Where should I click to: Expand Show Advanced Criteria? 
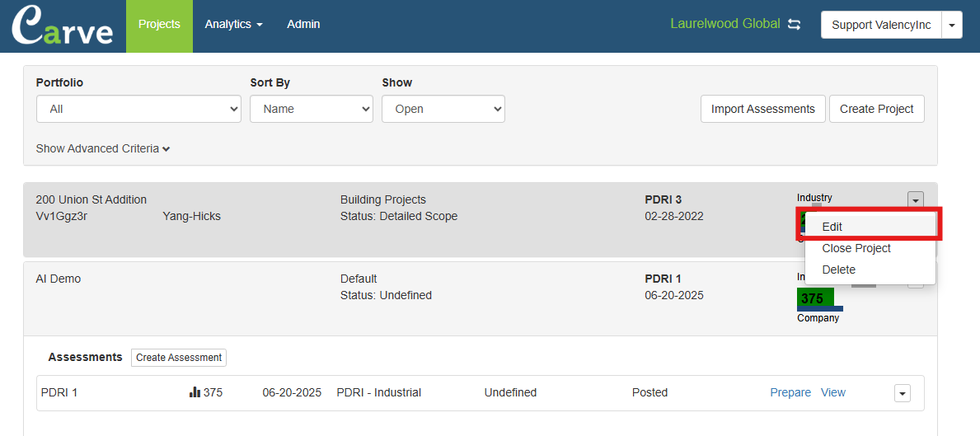pos(103,148)
